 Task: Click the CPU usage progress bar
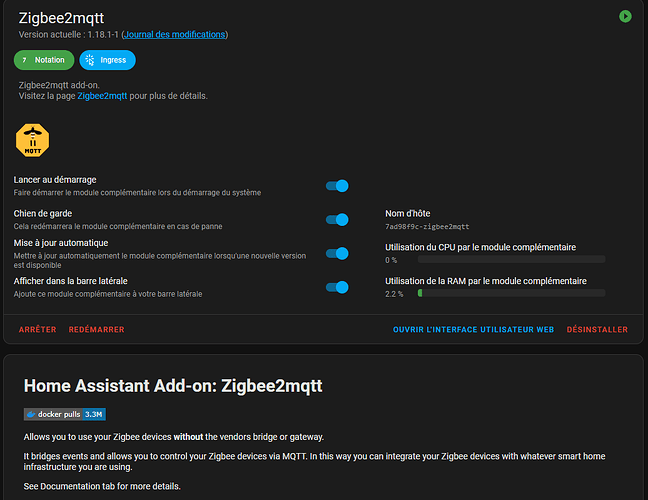coord(512,259)
